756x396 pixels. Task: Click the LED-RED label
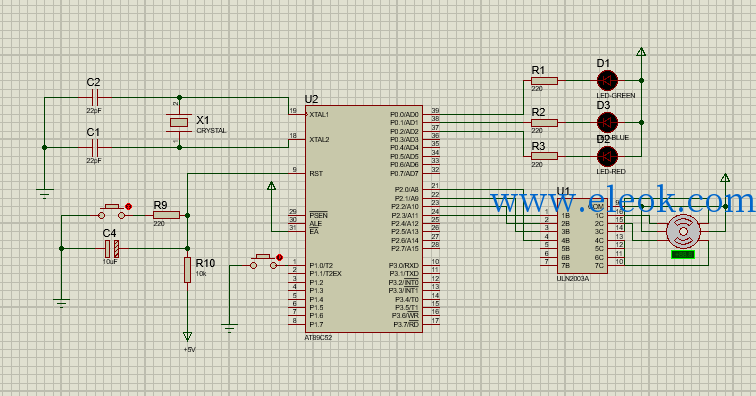coord(611,172)
